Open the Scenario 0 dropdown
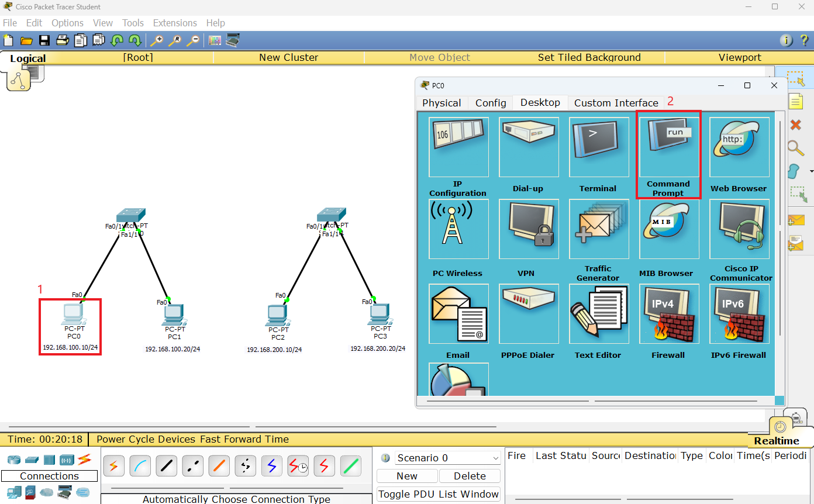 pyautogui.click(x=447, y=458)
